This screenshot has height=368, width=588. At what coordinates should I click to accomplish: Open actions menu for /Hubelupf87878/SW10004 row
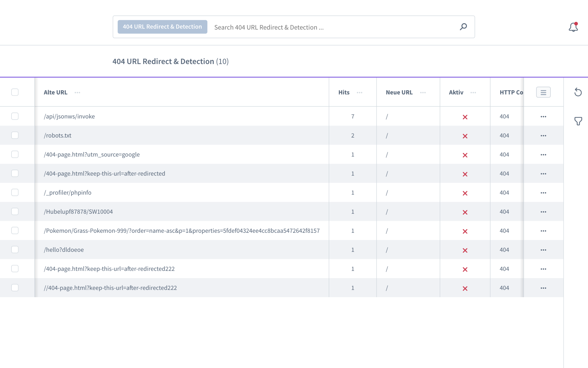(x=543, y=212)
